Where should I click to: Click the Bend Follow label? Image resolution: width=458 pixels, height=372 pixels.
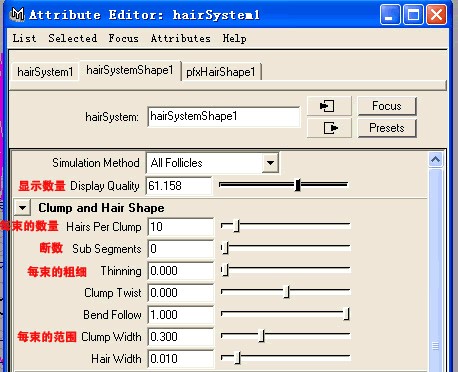pyautogui.click(x=112, y=315)
